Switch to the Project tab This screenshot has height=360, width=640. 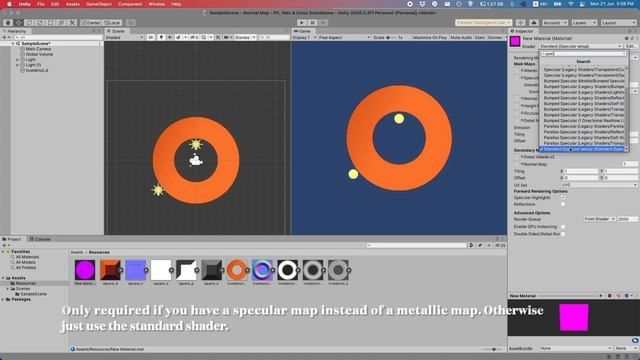[x=12, y=239]
